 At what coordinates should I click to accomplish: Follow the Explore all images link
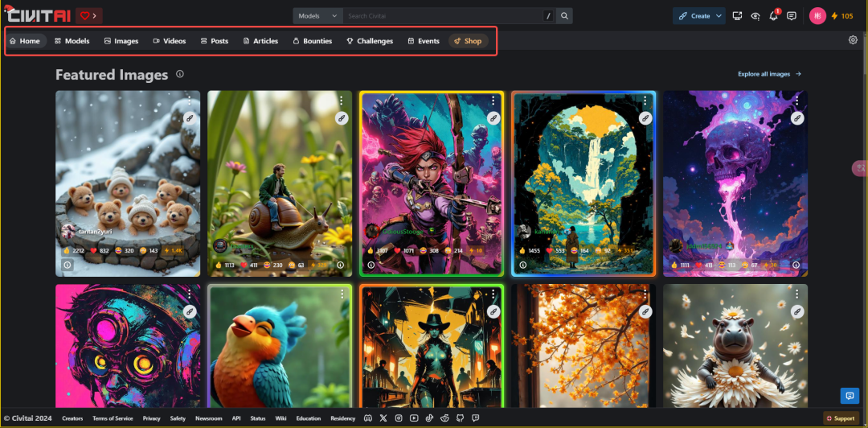point(769,74)
